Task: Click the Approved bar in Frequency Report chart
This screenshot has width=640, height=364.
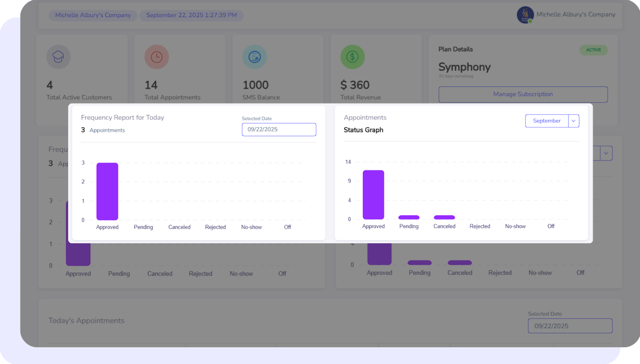Action: pos(107,192)
